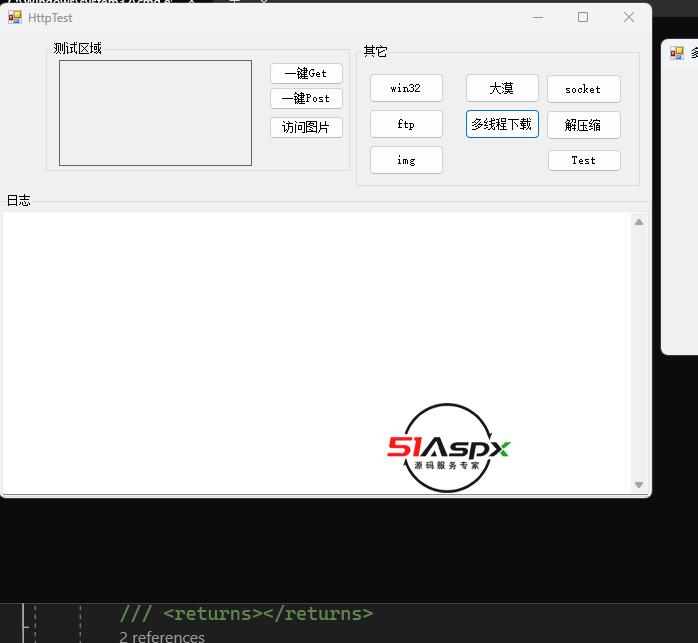This screenshot has height=643, width=698.
Task: Click the 解压缩 unzip button
Action: 584,125
